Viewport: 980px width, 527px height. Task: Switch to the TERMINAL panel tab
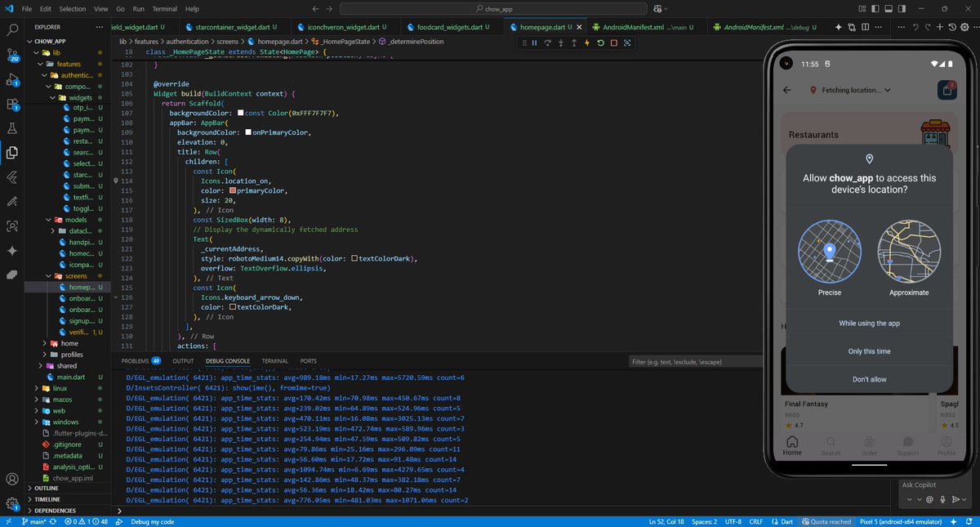coord(274,360)
